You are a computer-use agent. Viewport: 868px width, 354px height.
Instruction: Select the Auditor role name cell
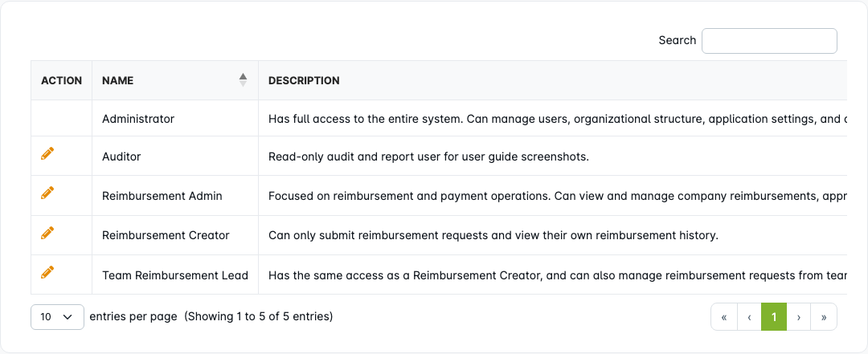(121, 157)
